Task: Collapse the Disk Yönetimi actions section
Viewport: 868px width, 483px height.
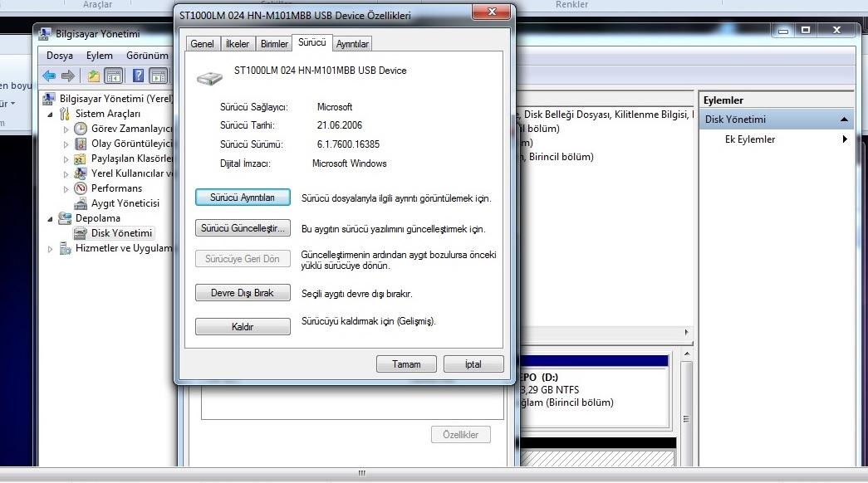Action: (x=844, y=119)
